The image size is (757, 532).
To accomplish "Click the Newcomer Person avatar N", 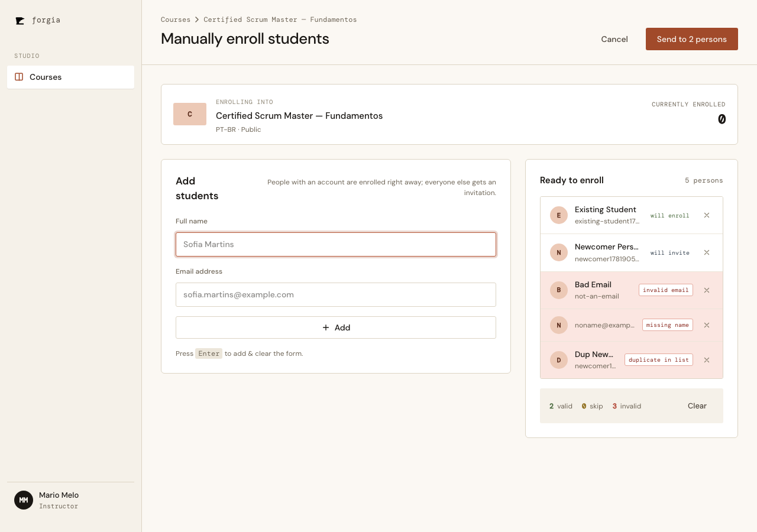I will [559, 252].
